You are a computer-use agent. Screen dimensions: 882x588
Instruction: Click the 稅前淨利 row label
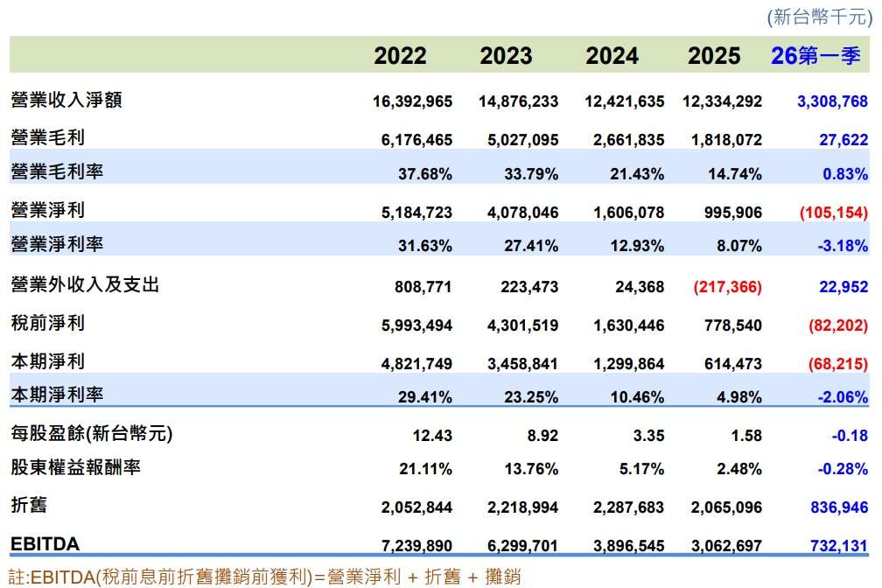[x=48, y=323]
